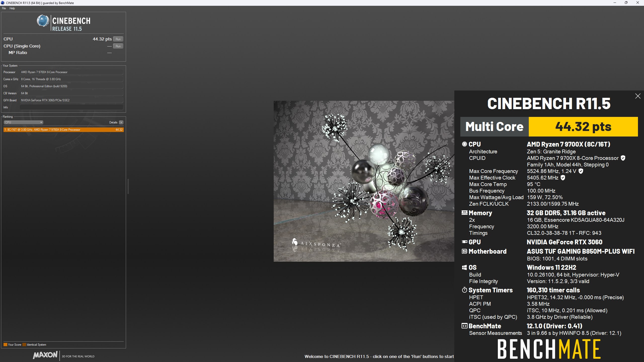Click the 12.1.0 (Driver: 0.41) version text
Viewport: 644px width, 362px height.
554,326
